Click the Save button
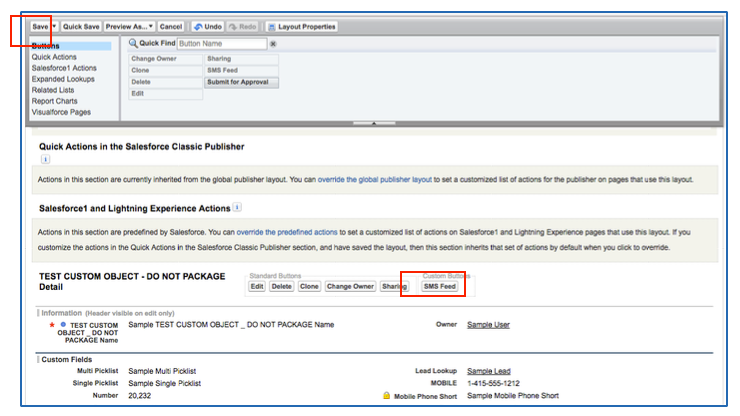 click(41, 27)
